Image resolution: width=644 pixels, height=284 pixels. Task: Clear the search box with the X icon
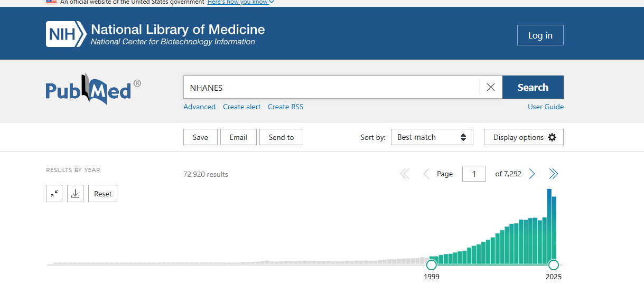coord(490,88)
